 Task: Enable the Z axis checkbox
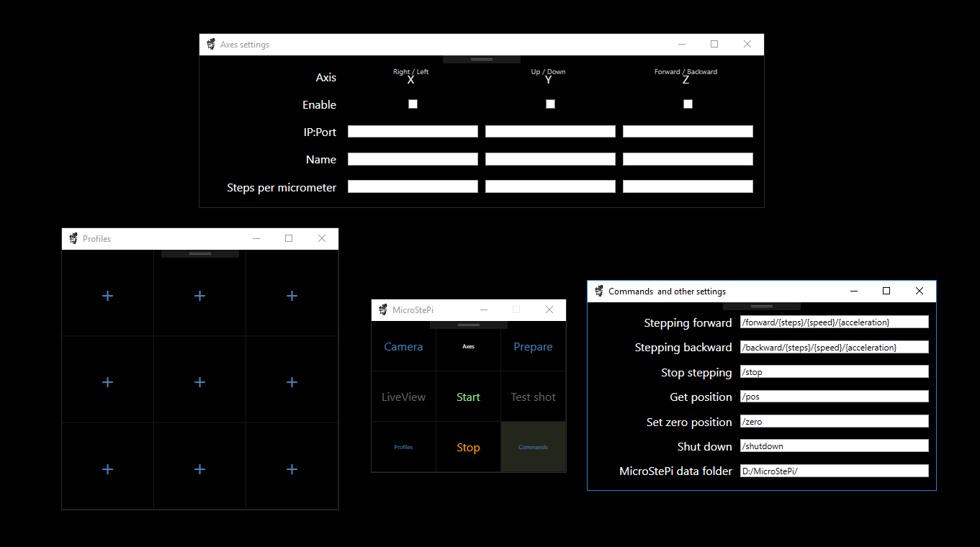click(x=688, y=104)
